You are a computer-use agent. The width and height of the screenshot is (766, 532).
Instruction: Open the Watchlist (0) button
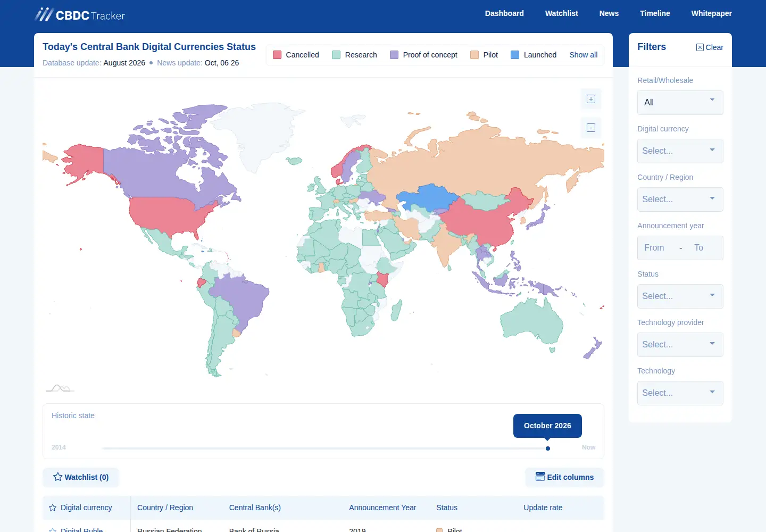[81, 477]
